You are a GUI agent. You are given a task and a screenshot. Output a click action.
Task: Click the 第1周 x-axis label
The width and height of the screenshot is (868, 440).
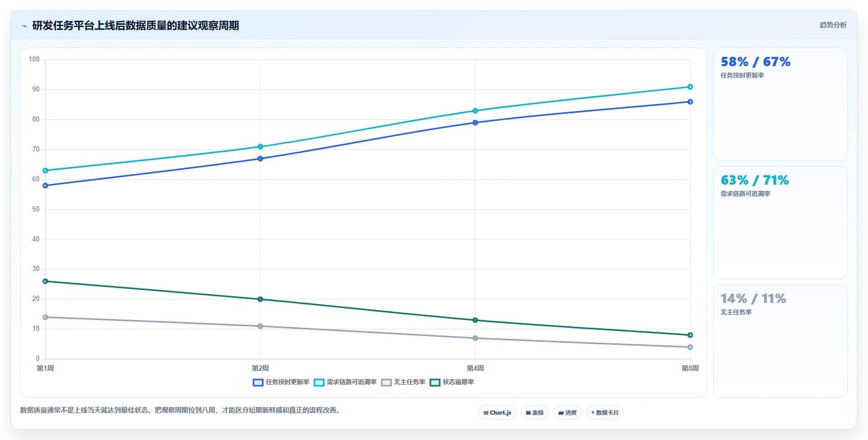pyautogui.click(x=46, y=368)
